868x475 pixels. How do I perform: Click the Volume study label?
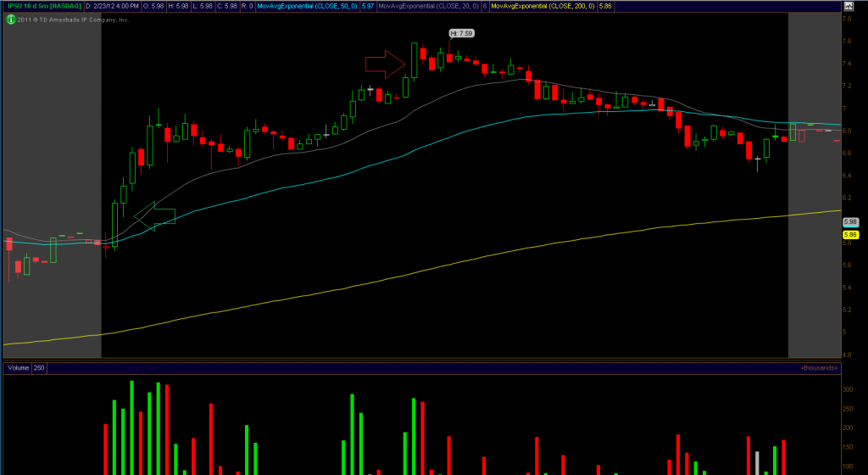coord(17,368)
